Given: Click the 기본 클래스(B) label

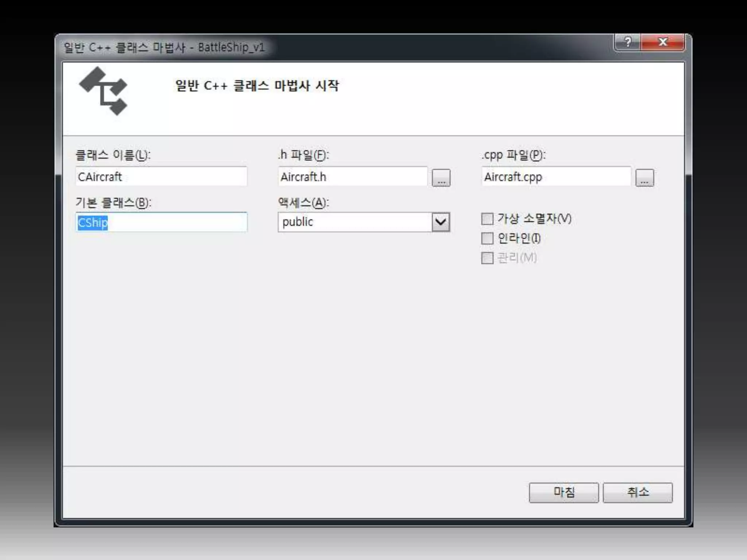Looking at the screenshot, I should pos(113,203).
